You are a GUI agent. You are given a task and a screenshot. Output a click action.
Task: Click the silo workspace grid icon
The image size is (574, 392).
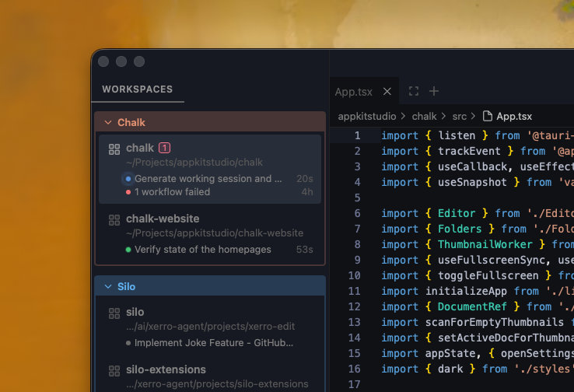point(114,313)
